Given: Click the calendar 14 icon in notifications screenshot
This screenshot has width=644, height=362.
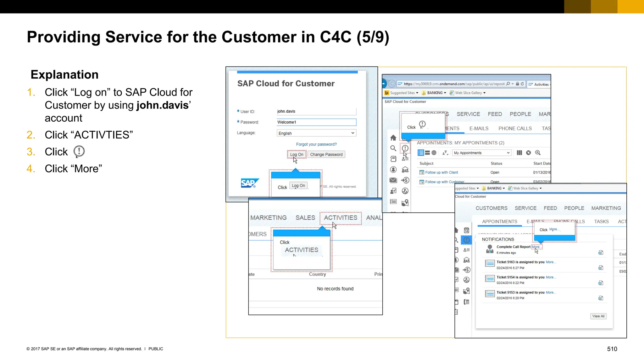Looking at the screenshot, I should [467, 230].
